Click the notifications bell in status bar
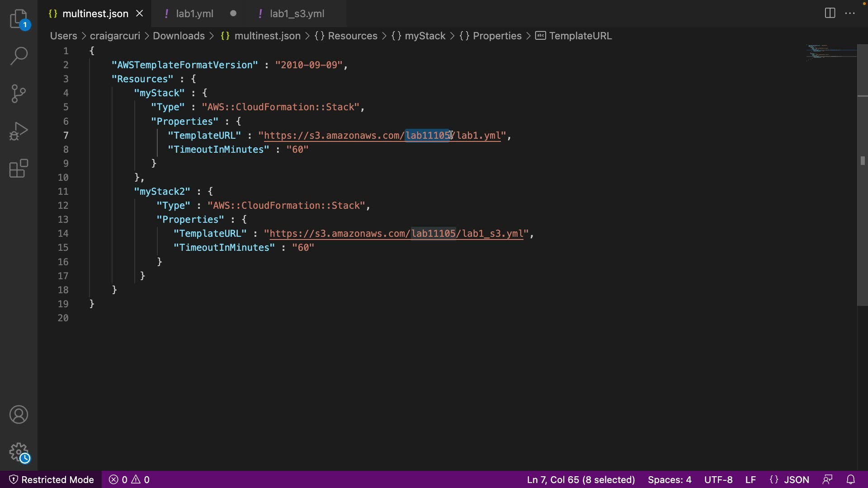 pos(851,479)
